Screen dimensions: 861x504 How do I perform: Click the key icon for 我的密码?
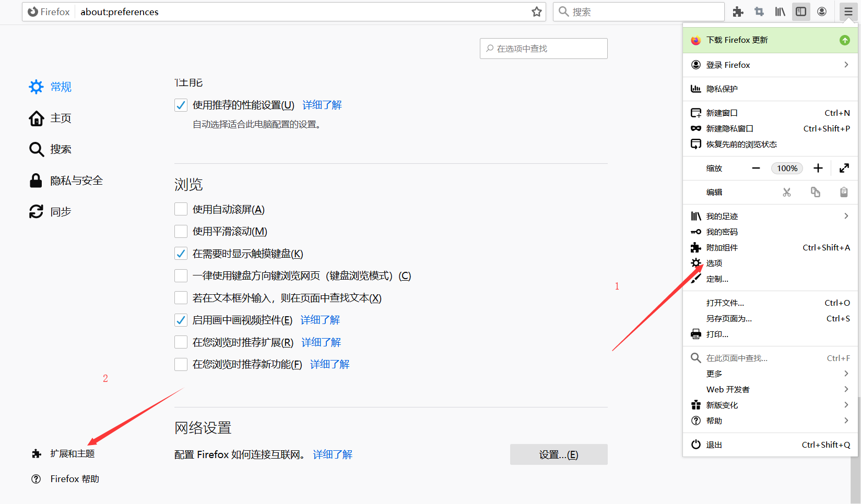click(x=696, y=232)
